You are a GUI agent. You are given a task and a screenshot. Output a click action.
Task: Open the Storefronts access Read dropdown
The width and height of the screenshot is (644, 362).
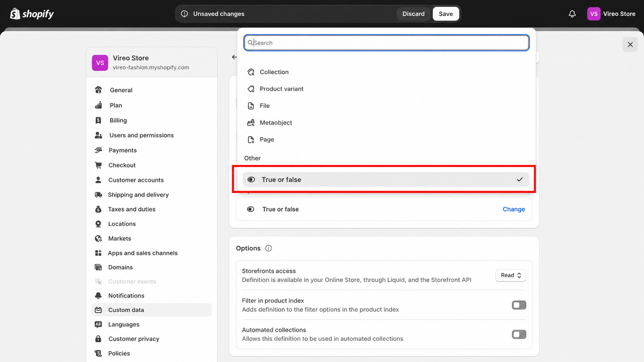pyautogui.click(x=511, y=275)
